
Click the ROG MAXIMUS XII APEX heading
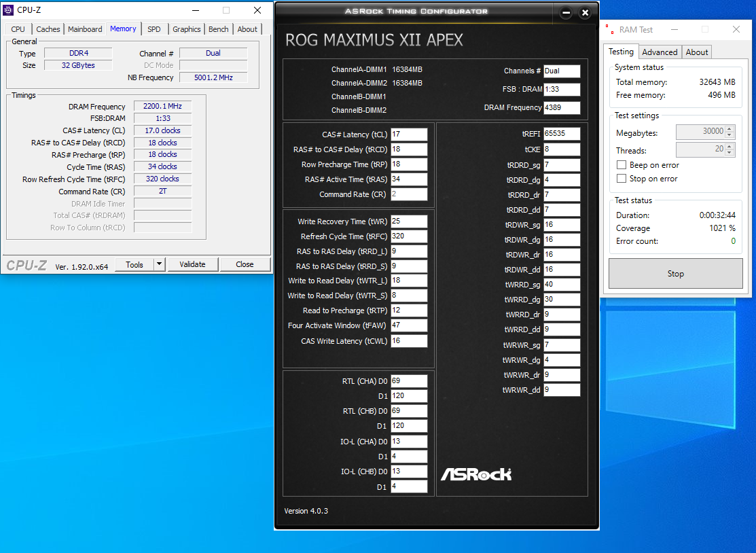(x=374, y=40)
